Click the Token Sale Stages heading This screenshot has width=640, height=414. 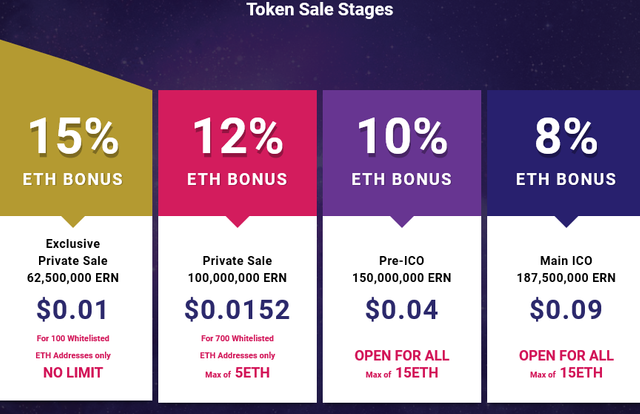click(320, 11)
